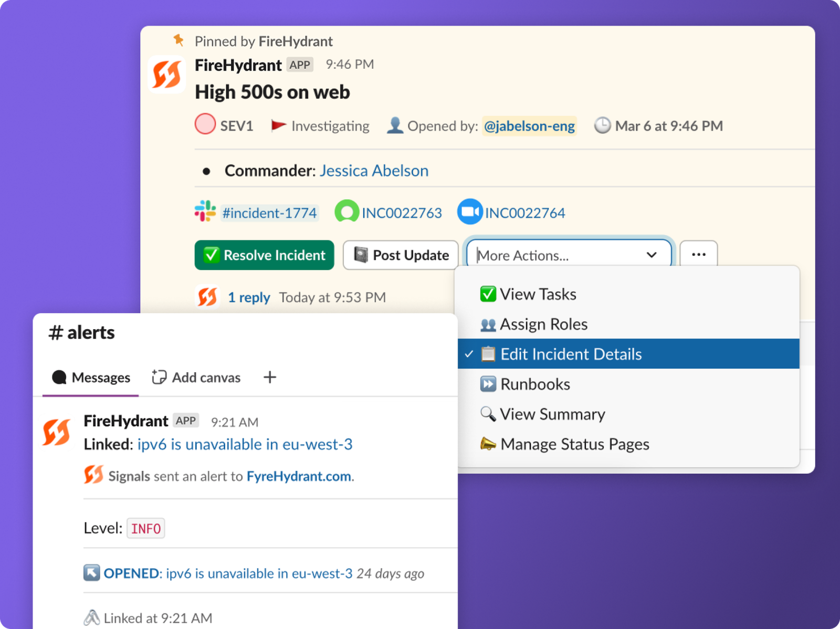Select View Summary menu entry
Image resolution: width=840 pixels, height=629 pixels.
[x=628, y=414]
